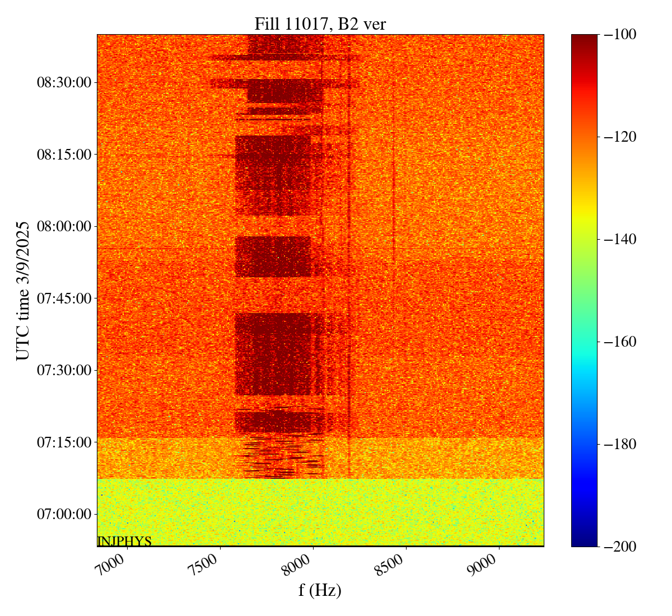This screenshot has height=616, width=672.
Task: Select the 07:30:00 time tick label
Action: [x=64, y=370]
